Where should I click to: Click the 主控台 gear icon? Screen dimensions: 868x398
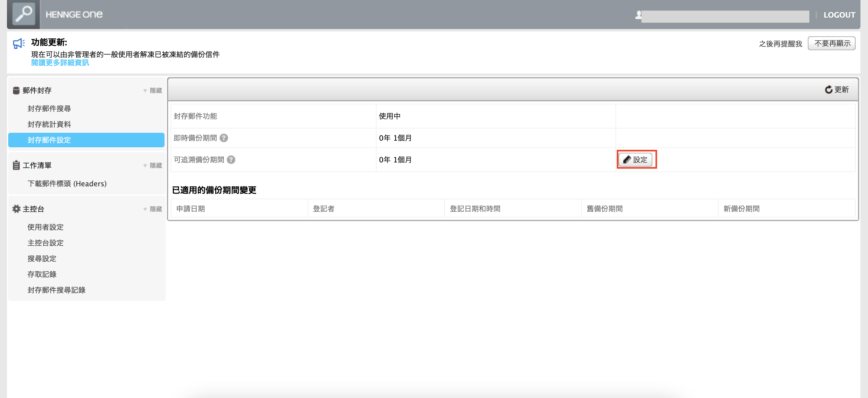[16, 209]
